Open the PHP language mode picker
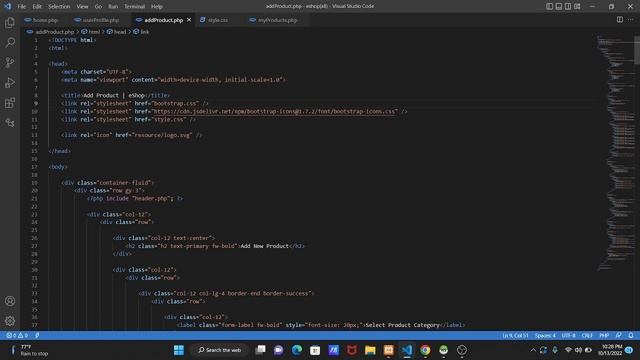 click(604, 336)
